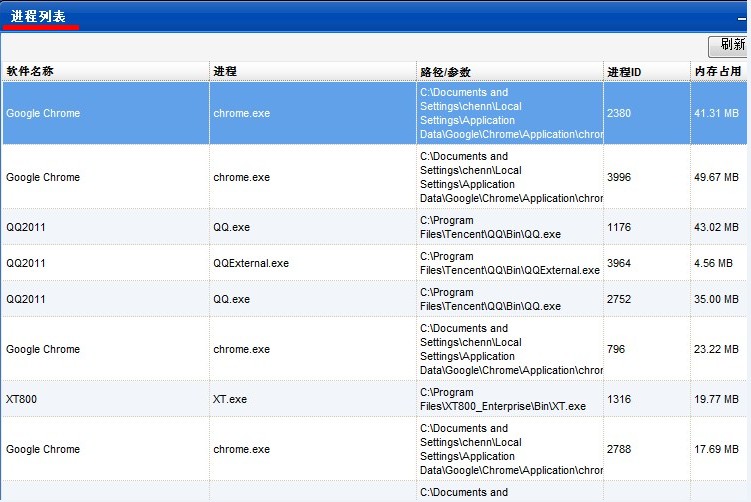Viewport: 751px width, 502px height.
Task: Click the QQ.exe path cell for PID 2752
Action: pos(510,299)
